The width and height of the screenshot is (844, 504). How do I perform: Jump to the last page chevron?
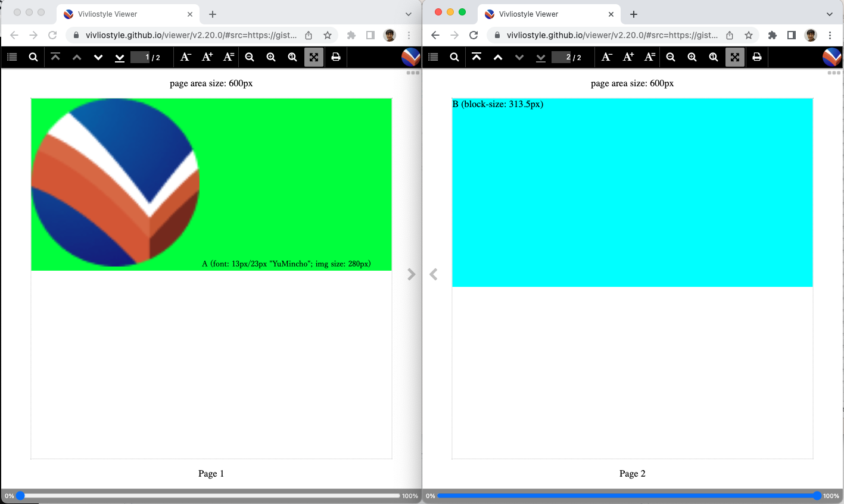pyautogui.click(x=120, y=57)
